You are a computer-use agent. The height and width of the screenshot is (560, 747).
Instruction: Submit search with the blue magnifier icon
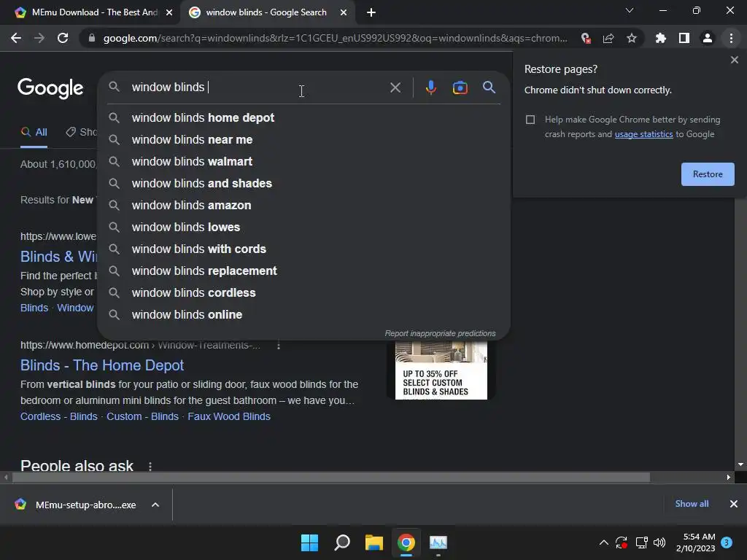pos(489,87)
